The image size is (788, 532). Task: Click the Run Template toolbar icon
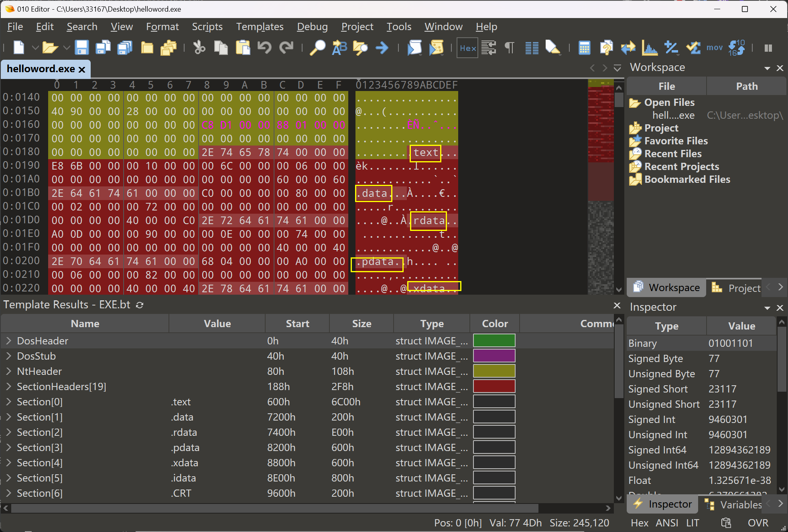coord(436,48)
